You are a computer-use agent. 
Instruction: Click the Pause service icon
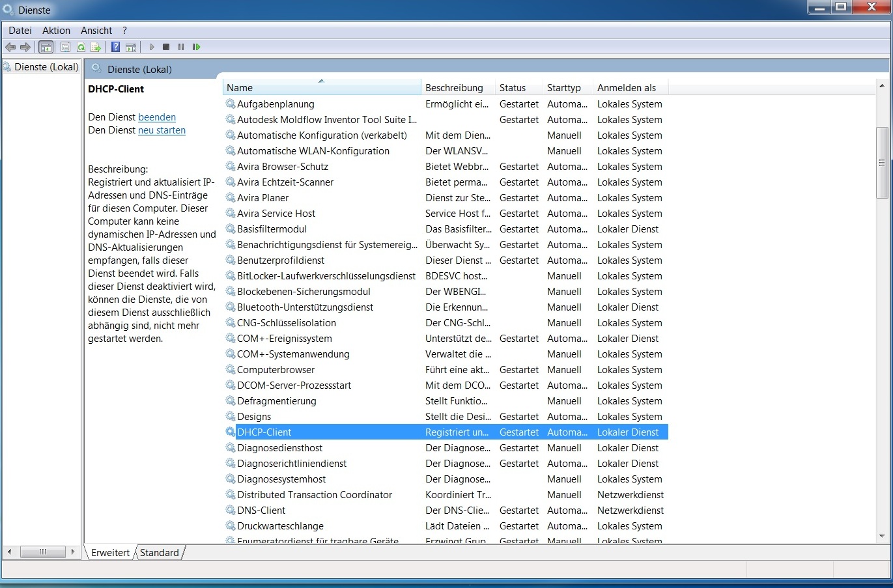click(181, 47)
